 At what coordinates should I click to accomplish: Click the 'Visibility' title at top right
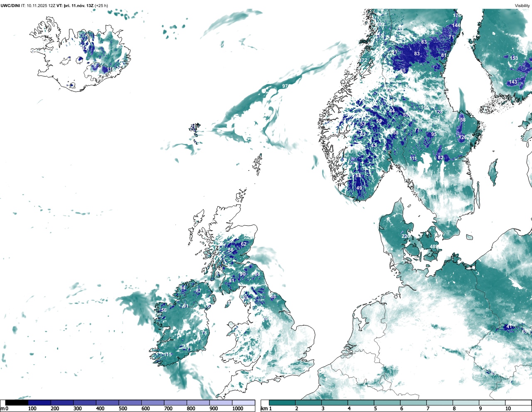(522, 6)
